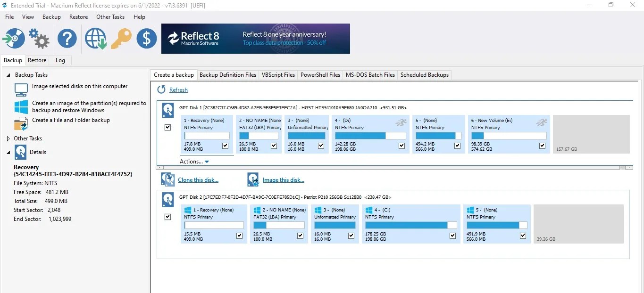Click the license key toolbar icon
This screenshot has height=293, width=644.
pos(121,38)
